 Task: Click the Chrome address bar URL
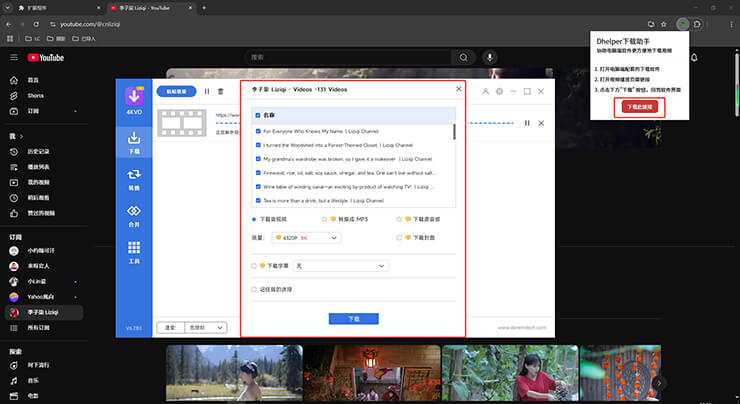[90, 24]
